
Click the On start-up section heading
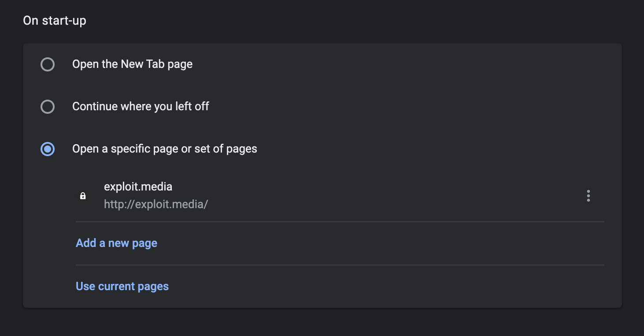(54, 20)
